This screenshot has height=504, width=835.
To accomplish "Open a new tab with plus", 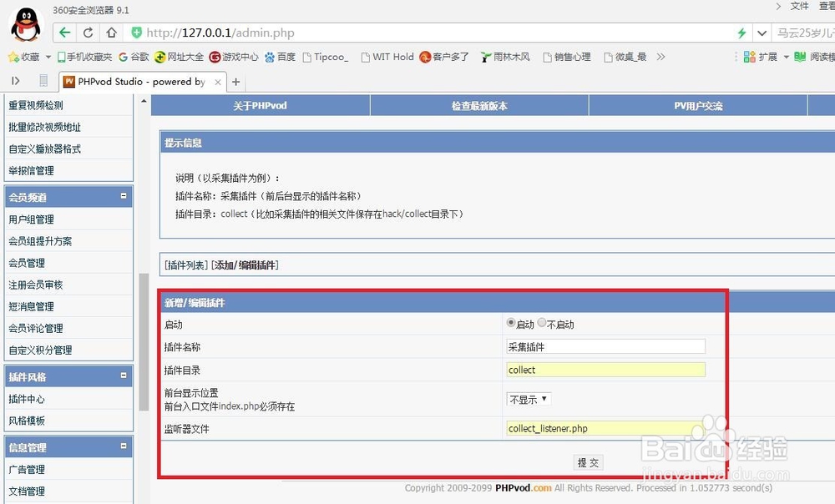I will click(236, 82).
